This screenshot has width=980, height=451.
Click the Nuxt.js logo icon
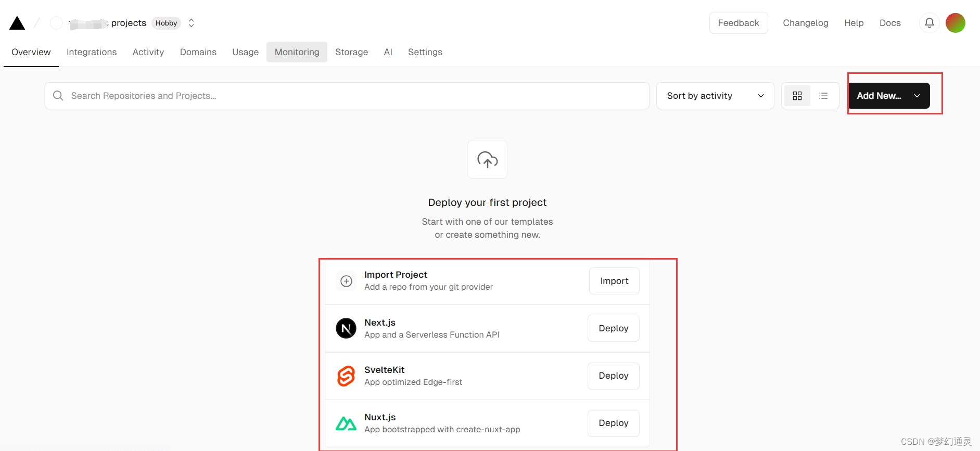point(346,423)
